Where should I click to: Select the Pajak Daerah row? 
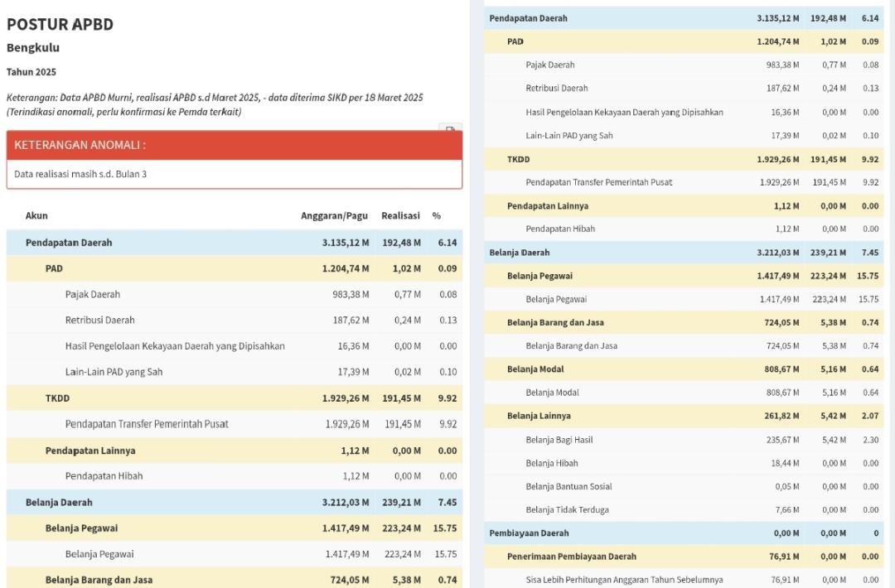point(94,294)
